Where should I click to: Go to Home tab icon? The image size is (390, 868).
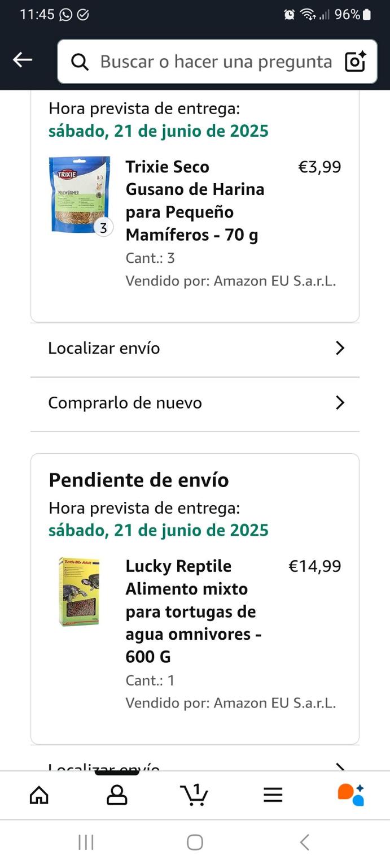click(39, 795)
